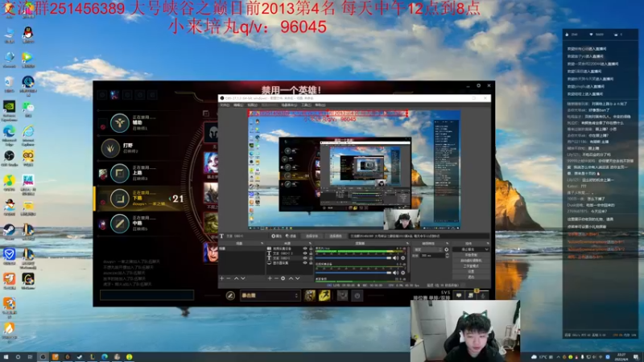Open the This PC desktop icon

pos(9,34)
